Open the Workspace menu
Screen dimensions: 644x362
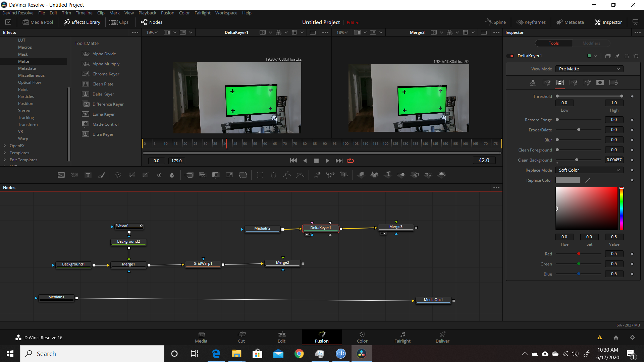pyautogui.click(x=226, y=13)
